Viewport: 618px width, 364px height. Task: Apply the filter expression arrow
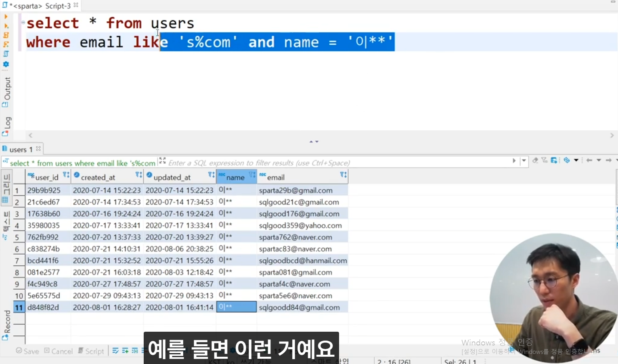coord(514,161)
